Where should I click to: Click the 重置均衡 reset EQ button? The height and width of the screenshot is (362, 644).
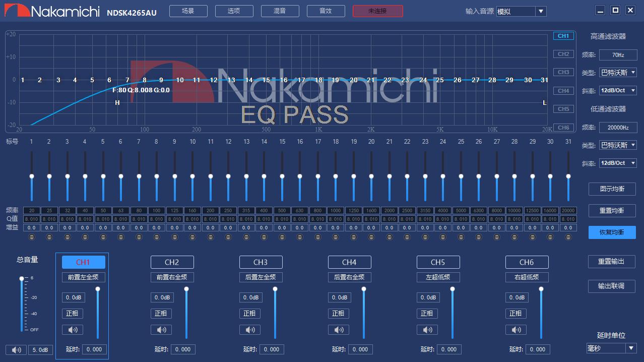[x=612, y=211]
